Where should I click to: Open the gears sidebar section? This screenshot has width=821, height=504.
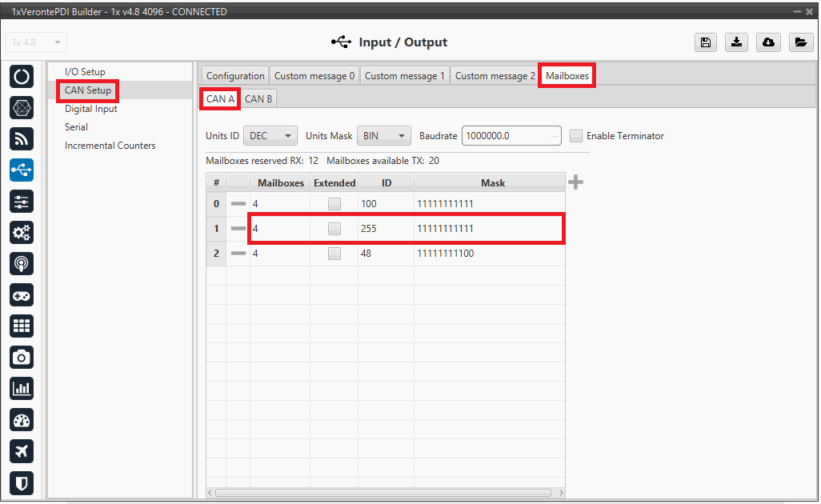[x=22, y=233]
